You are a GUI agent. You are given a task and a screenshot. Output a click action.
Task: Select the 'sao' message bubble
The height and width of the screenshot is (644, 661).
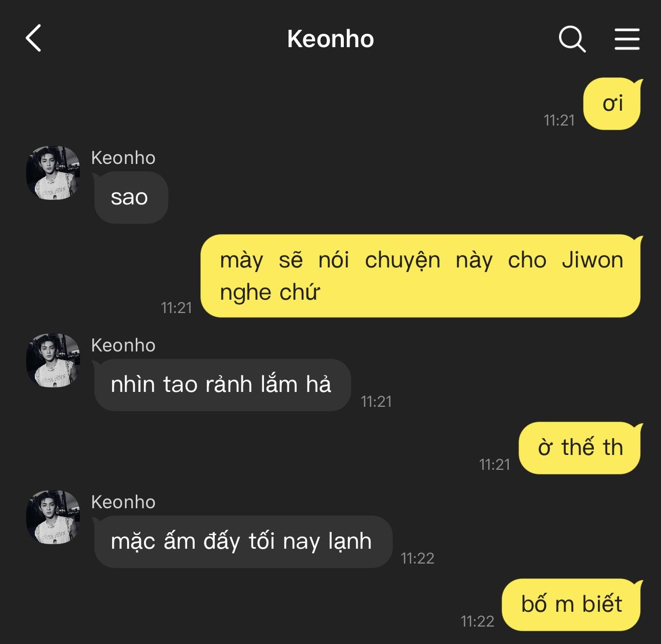(x=131, y=197)
